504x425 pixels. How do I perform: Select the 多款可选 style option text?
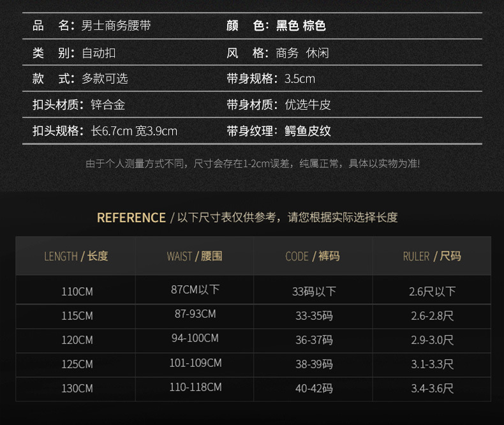click(x=105, y=79)
